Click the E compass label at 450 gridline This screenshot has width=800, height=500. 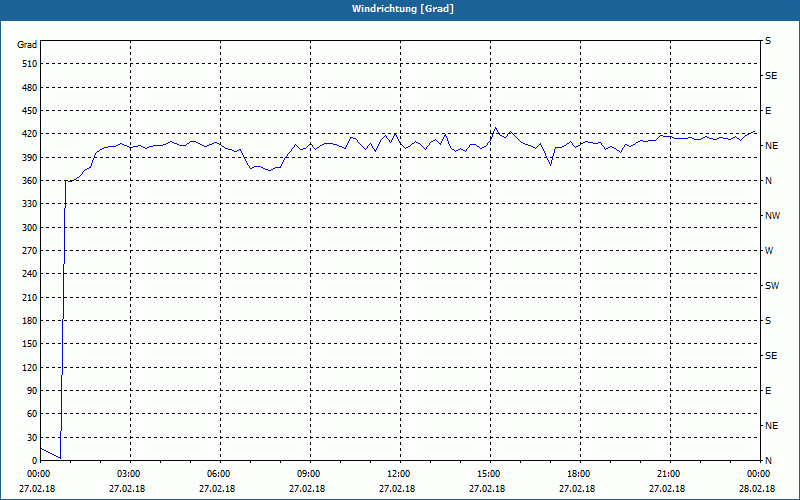click(x=768, y=111)
